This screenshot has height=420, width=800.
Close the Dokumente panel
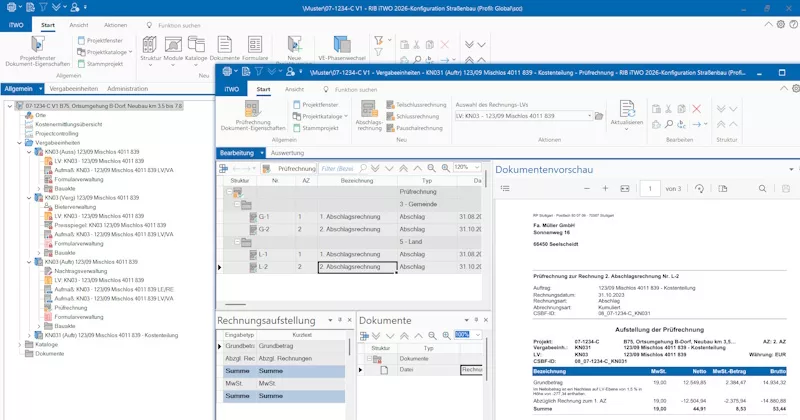486,320
